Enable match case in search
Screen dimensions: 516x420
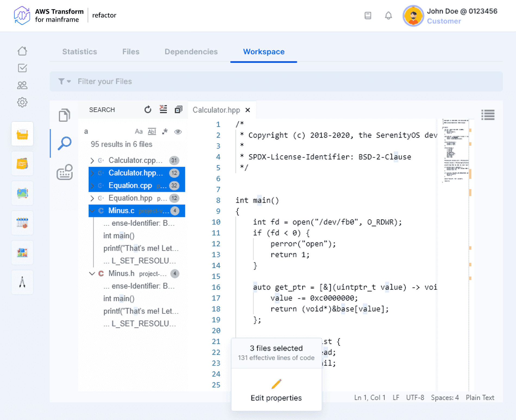139,131
